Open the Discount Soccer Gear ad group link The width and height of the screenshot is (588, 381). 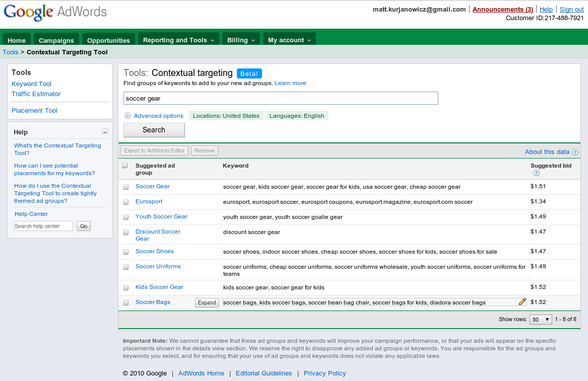pyautogui.click(x=158, y=235)
